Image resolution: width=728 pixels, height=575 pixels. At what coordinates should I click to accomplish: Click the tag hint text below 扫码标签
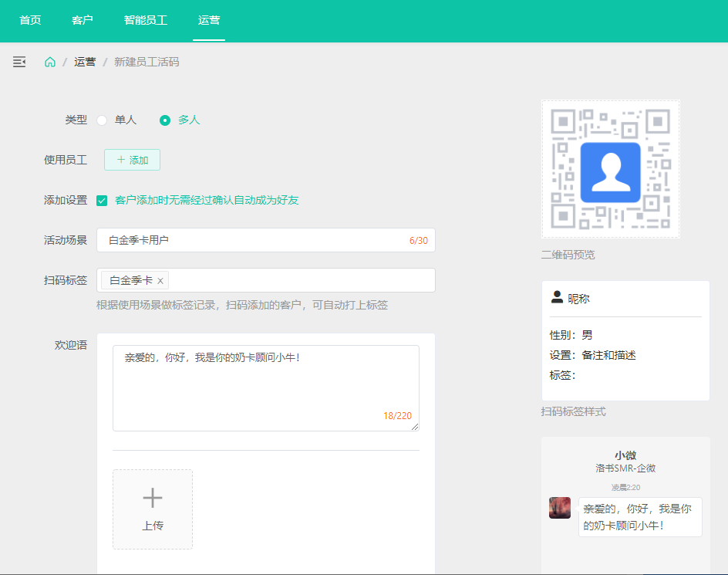[242, 305]
